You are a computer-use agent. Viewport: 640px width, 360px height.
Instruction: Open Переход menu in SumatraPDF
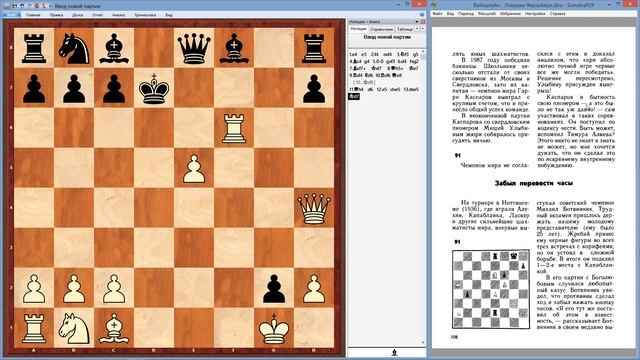(466, 13)
